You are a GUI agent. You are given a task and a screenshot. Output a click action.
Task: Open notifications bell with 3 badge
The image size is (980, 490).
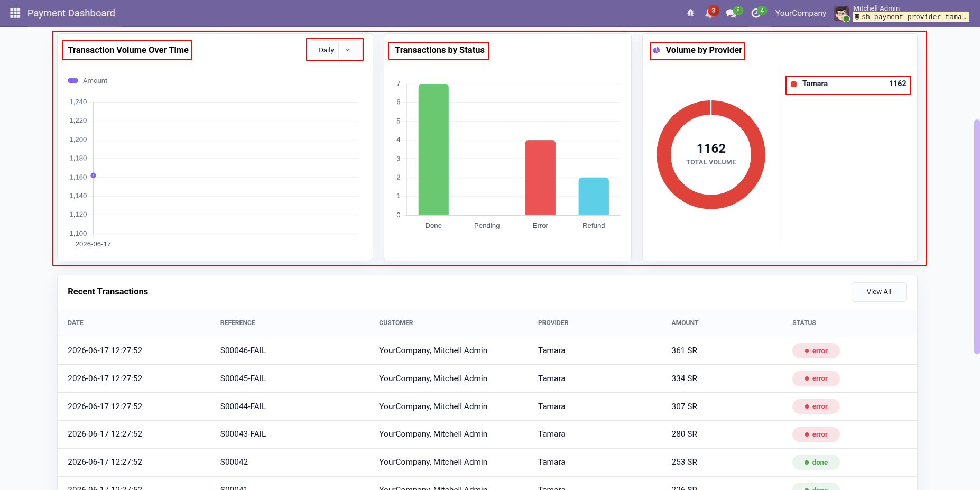(711, 13)
